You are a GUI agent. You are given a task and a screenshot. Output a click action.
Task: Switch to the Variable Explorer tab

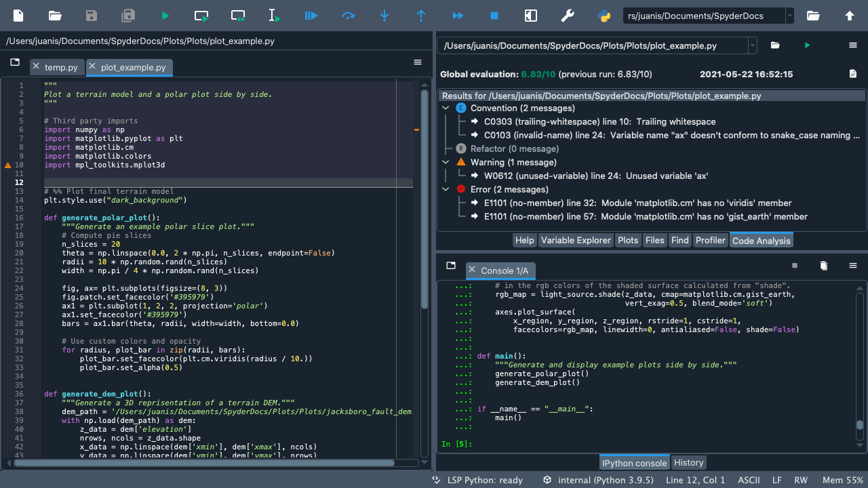[x=576, y=241]
